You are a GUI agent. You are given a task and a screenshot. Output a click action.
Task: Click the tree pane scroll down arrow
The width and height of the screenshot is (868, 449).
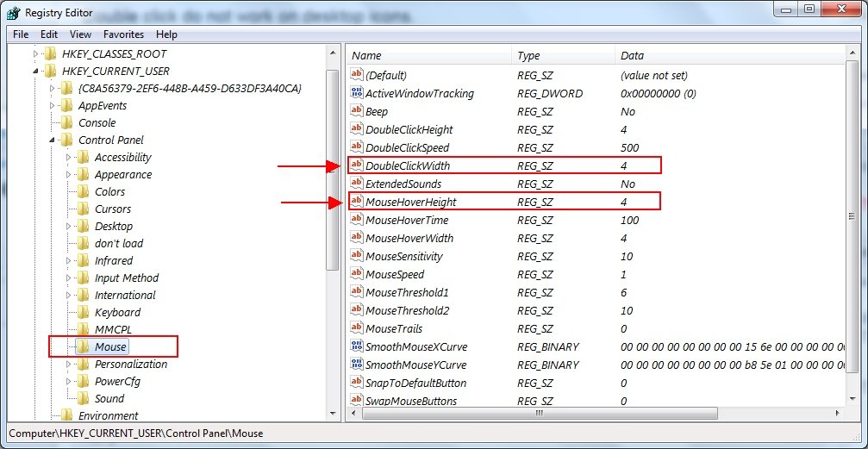(x=333, y=413)
